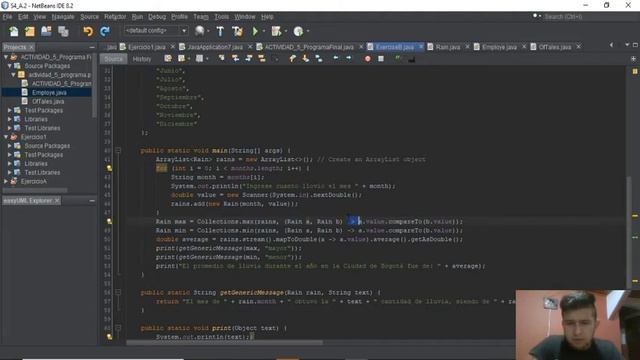Click the Projects panel vertical scrollbar
This screenshot has width=640, height=360.
point(95,86)
